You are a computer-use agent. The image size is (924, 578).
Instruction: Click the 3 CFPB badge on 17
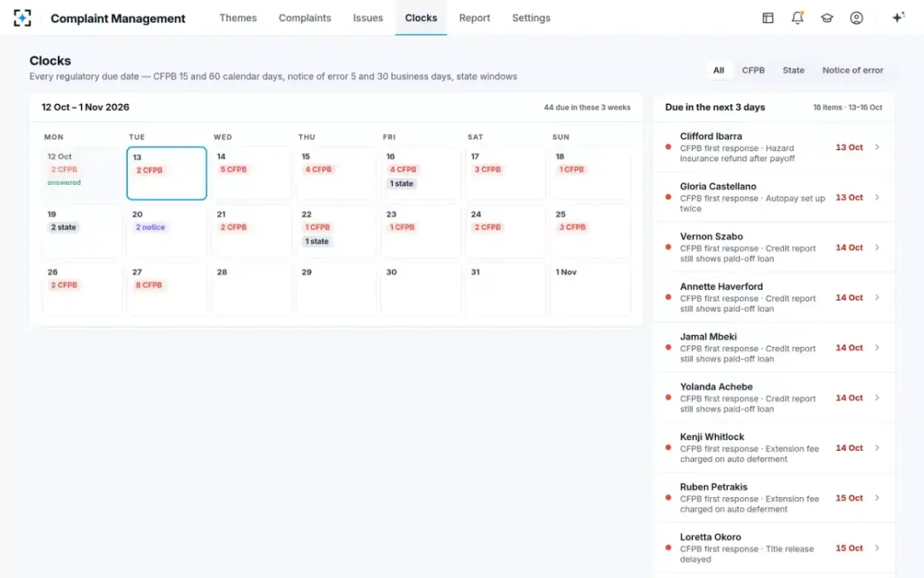tap(487, 170)
